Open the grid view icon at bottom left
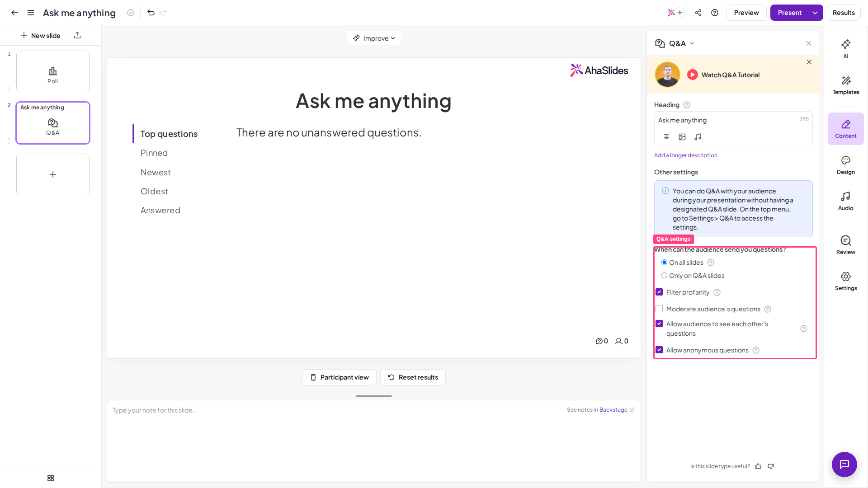The image size is (868, 488). (x=51, y=478)
